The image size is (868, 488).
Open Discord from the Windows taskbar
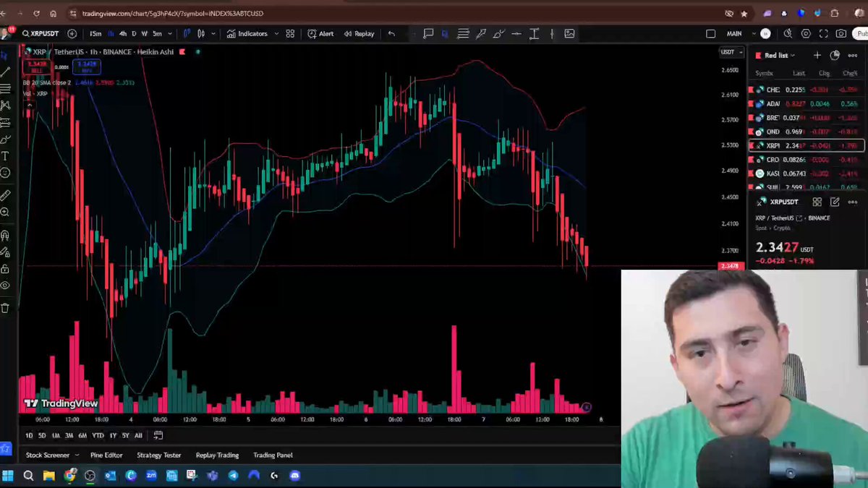(295, 476)
